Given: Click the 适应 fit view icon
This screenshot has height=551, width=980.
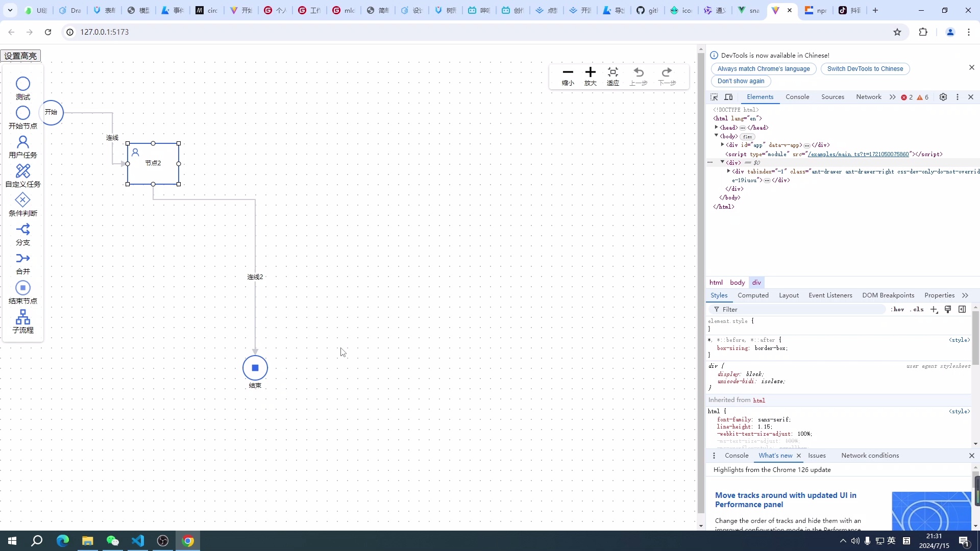Looking at the screenshot, I should (x=613, y=72).
